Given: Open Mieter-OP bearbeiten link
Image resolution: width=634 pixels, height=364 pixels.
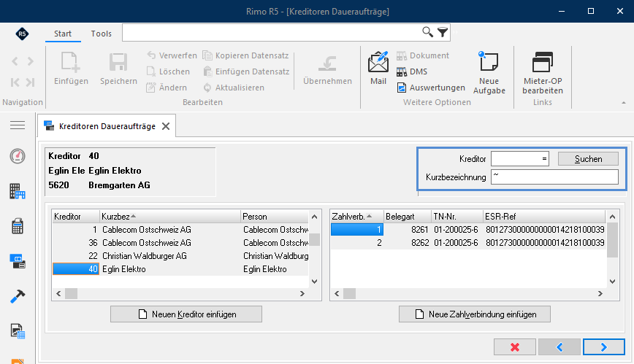Looking at the screenshot, I should coord(542,73).
